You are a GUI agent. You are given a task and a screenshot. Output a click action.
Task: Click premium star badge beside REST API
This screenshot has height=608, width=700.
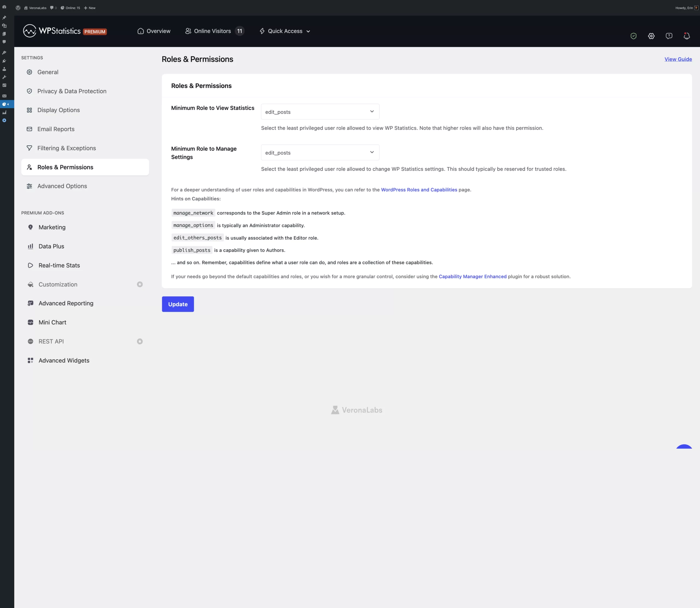click(139, 341)
